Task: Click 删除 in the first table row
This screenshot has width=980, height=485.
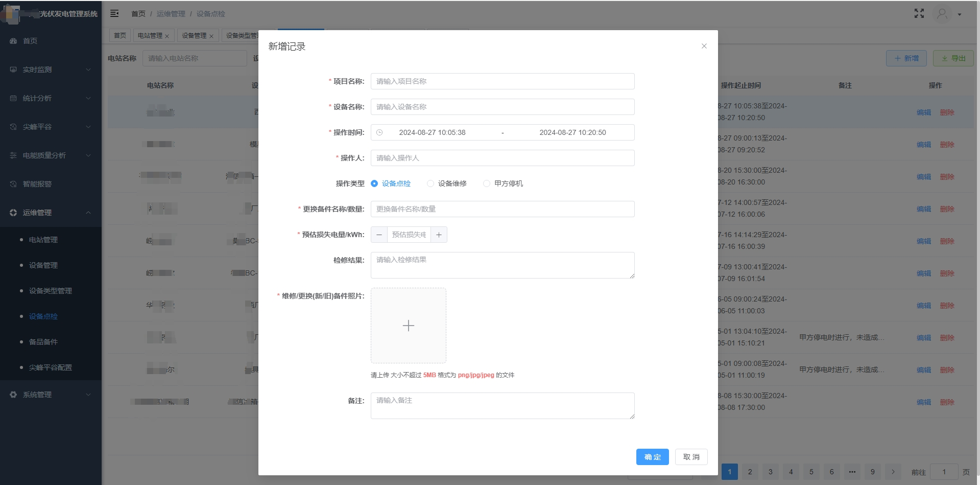Action: pos(947,112)
